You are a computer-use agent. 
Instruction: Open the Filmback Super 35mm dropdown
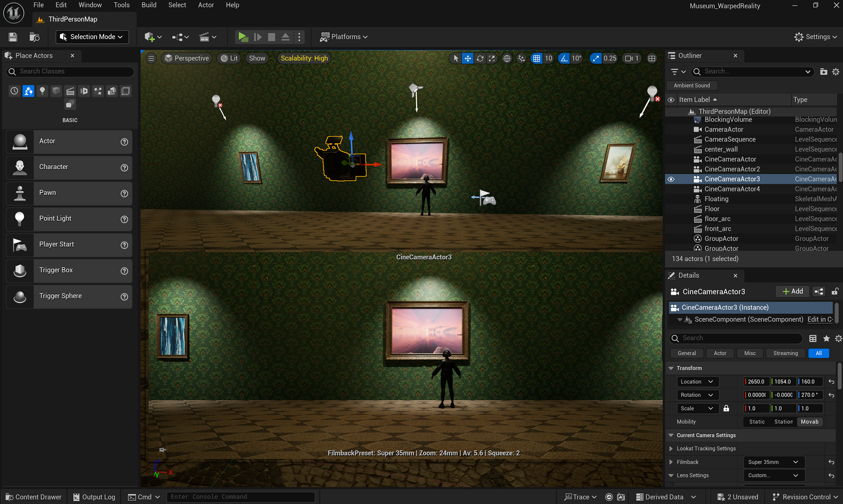773,462
